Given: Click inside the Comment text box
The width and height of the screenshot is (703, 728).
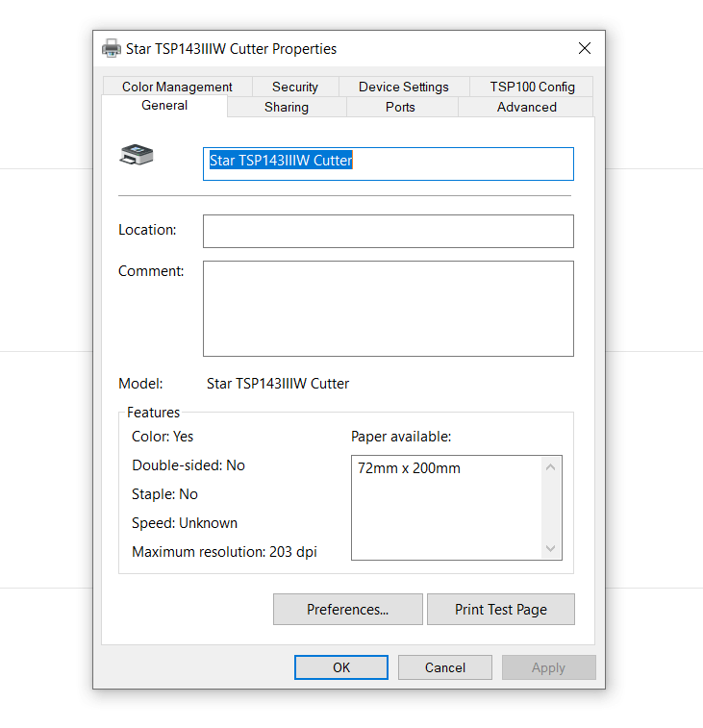Looking at the screenshot, I should click(x=389, y=309).
